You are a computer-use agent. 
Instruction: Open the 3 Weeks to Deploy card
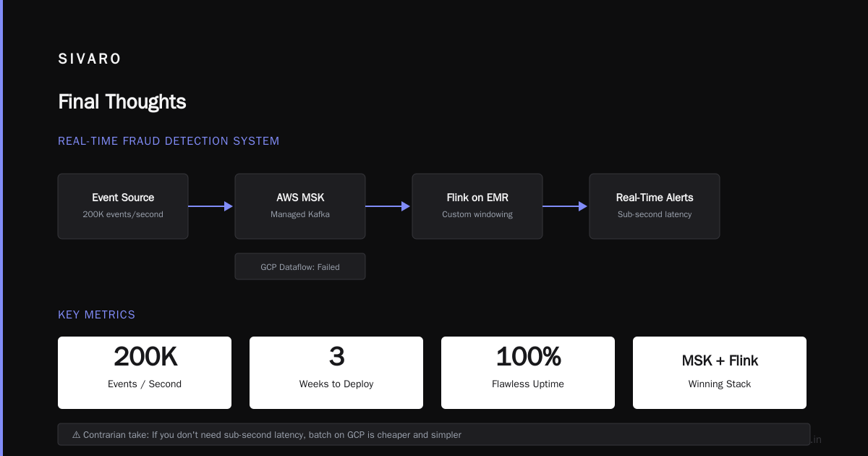click(336, 373)
